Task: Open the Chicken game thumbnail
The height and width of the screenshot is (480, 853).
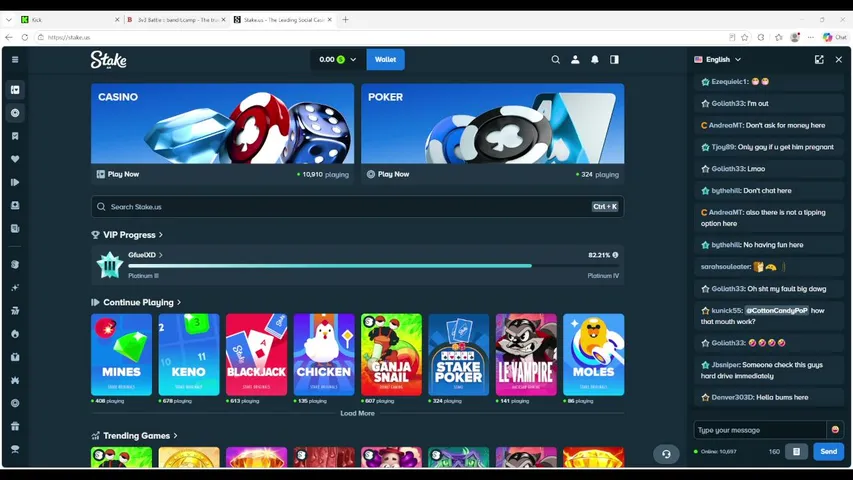Action: 324,354
